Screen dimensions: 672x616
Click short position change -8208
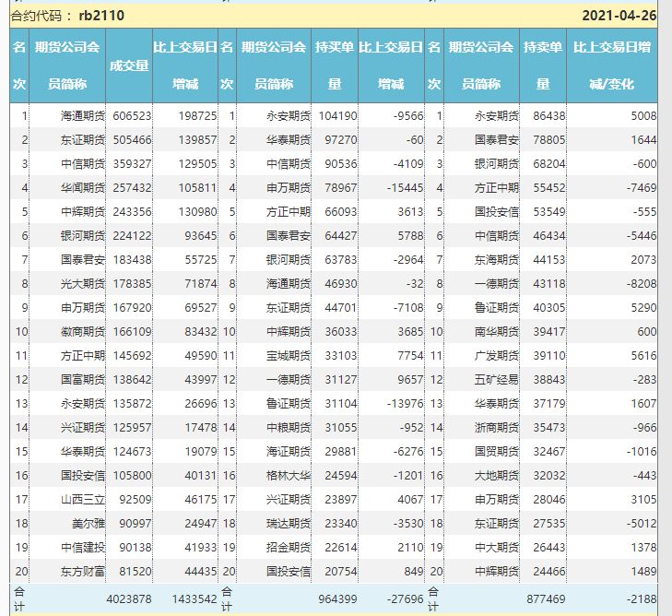click(x=642, y=284)
